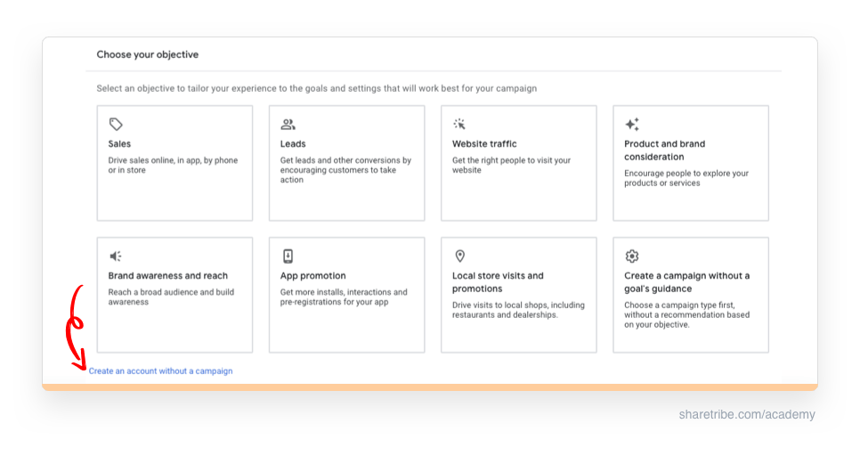Pick Local store visits and promotions title
The width and height of the screenshot is (868, 464).
[x=498, y=281]
